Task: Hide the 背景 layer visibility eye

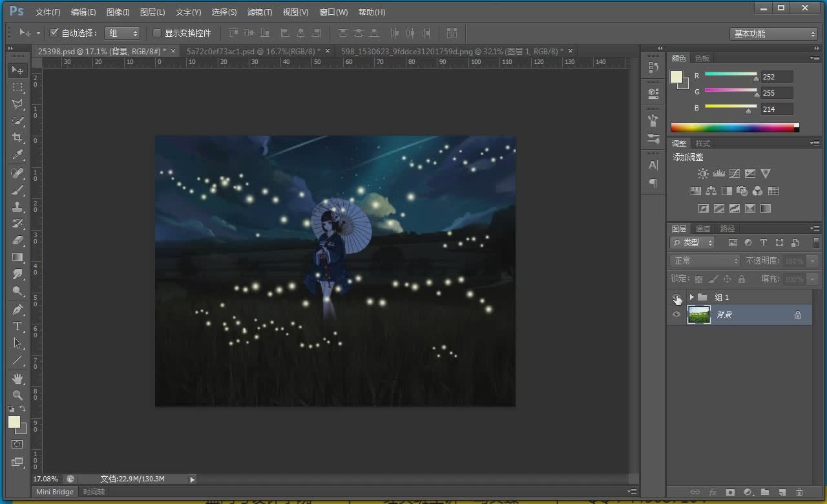Action: (x=676, y=315)
